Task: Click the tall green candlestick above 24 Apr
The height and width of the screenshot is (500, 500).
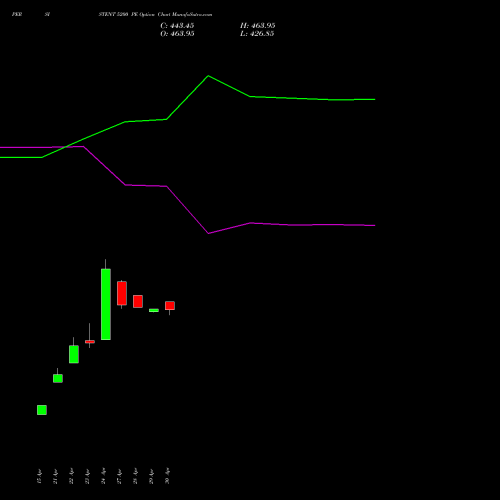Action: [x=106, y=304]
